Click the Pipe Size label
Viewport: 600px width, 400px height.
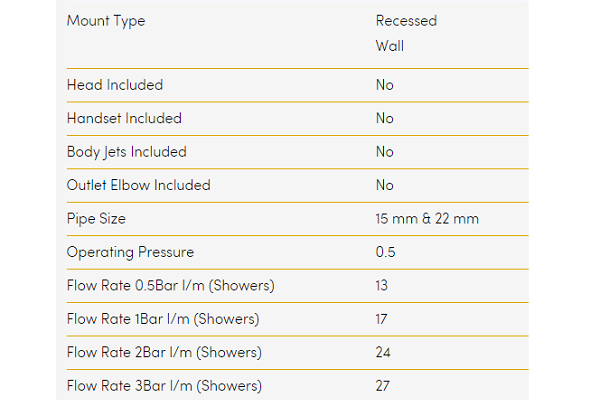tap(96, 218)
